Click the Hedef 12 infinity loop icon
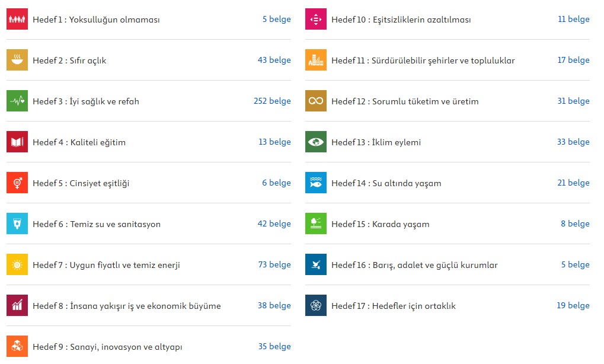604x364 pixels. (316, 101)
